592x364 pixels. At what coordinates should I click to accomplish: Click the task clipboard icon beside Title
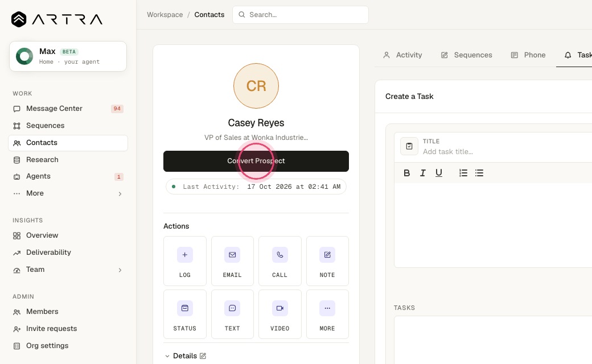[x=409, y=146]
